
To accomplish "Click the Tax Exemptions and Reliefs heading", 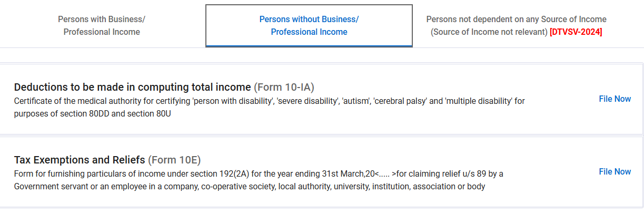I will tap(80, 160).
